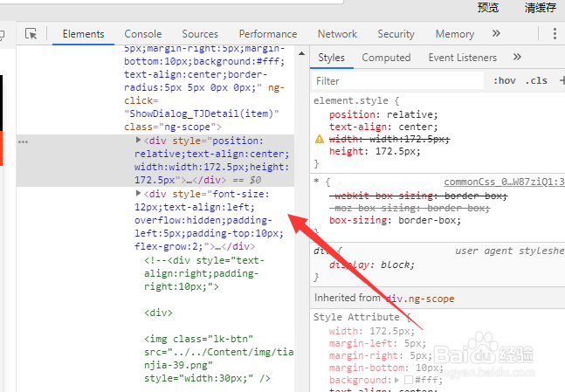Select the Styles sub-tab

tap(332, 58)
